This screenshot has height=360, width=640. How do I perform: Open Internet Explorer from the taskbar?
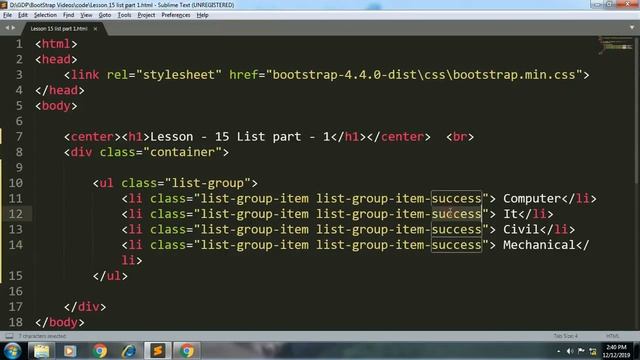click(128, 351)
